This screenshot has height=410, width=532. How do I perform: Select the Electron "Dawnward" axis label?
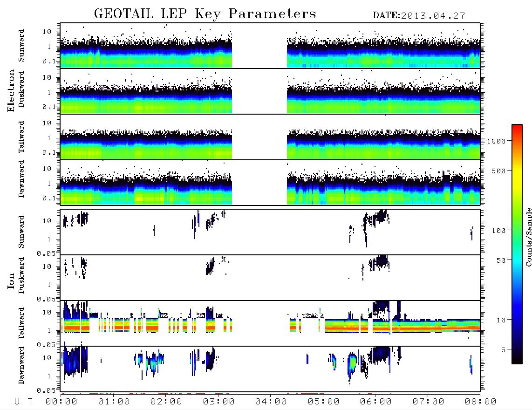tap(21, 179)
